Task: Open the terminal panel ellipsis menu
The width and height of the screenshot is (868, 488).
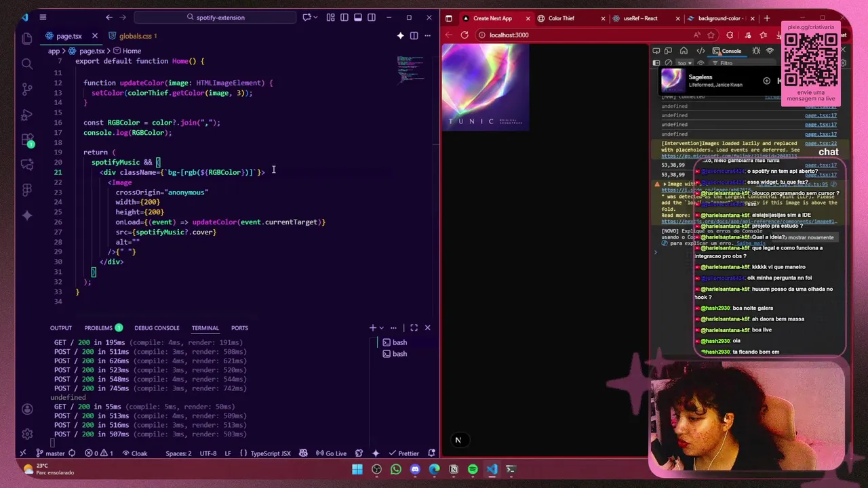Action: tap(393, 328)
